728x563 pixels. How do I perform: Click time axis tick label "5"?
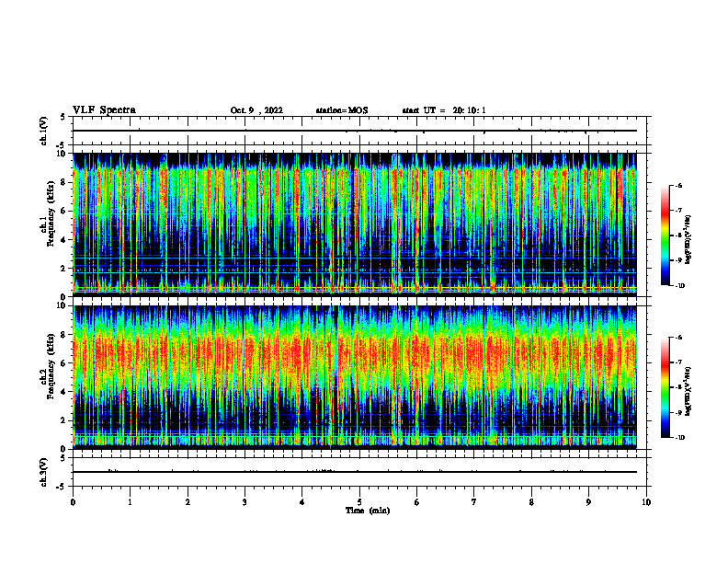click(x=359, y=502)
